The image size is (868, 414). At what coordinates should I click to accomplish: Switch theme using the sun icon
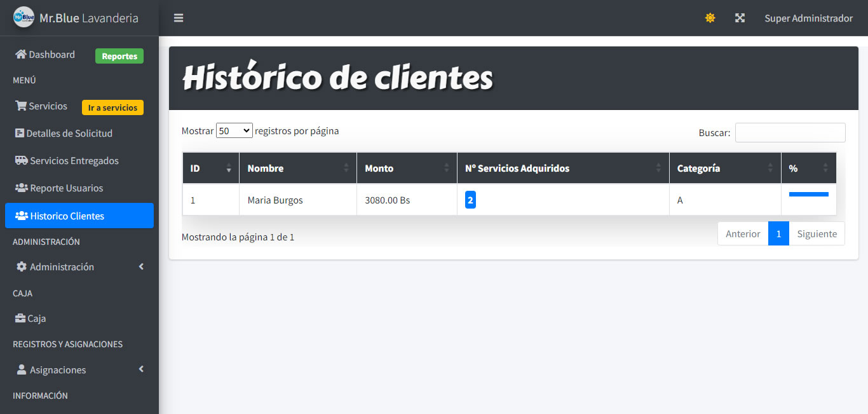click(x=710, y=18)
